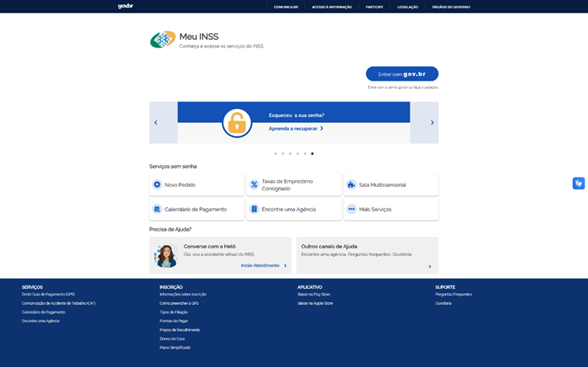Open footer link Comunicação de Acidente de Trabalho
Viewport: 588px width, 367px height.
tap(58, 303)
